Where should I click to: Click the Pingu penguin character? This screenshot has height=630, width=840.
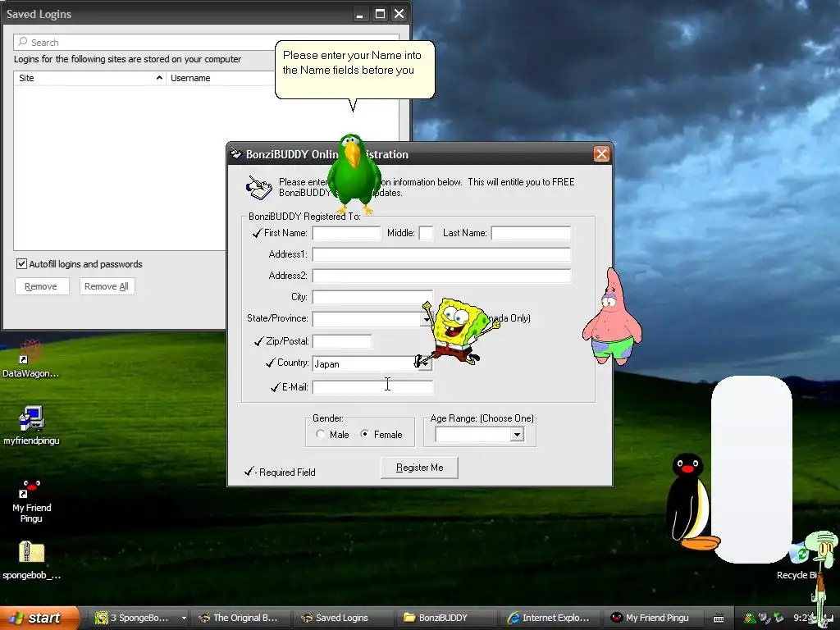point(693,501)
